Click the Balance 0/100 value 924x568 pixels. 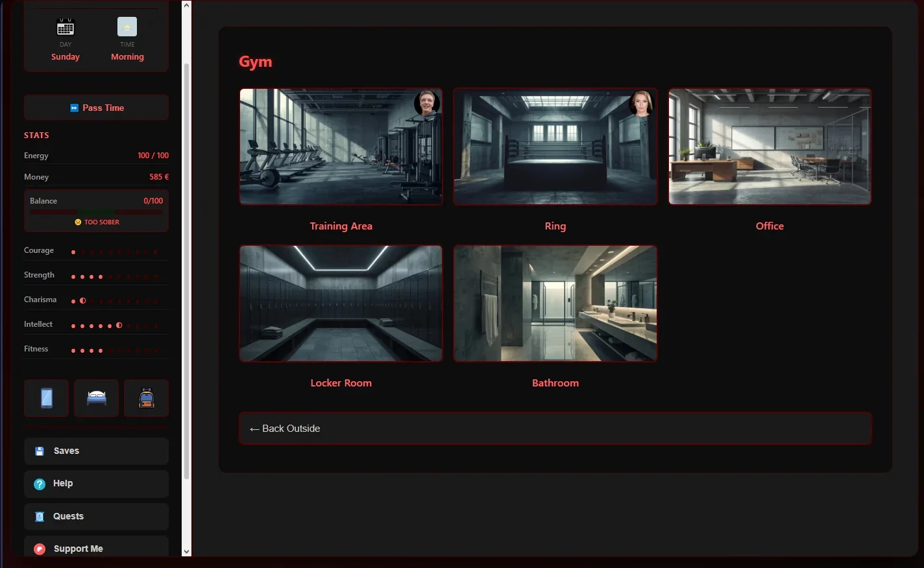(153, 201)
